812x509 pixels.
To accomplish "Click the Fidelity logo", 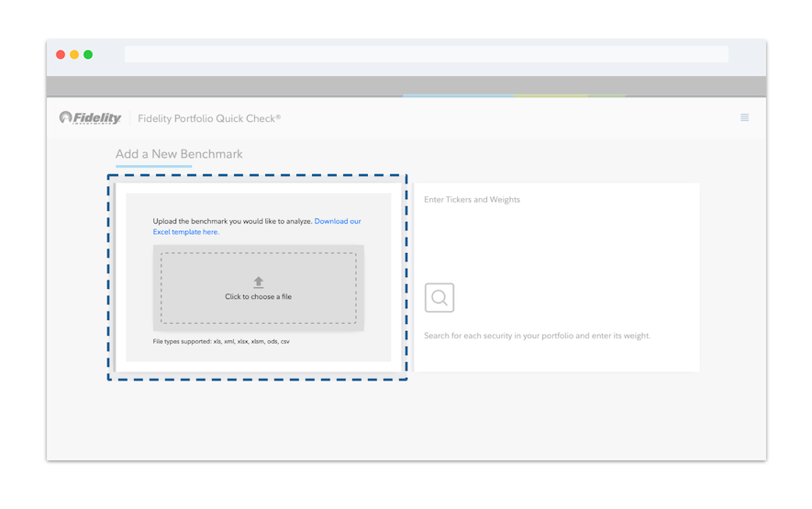I will [x=90, y=117].
